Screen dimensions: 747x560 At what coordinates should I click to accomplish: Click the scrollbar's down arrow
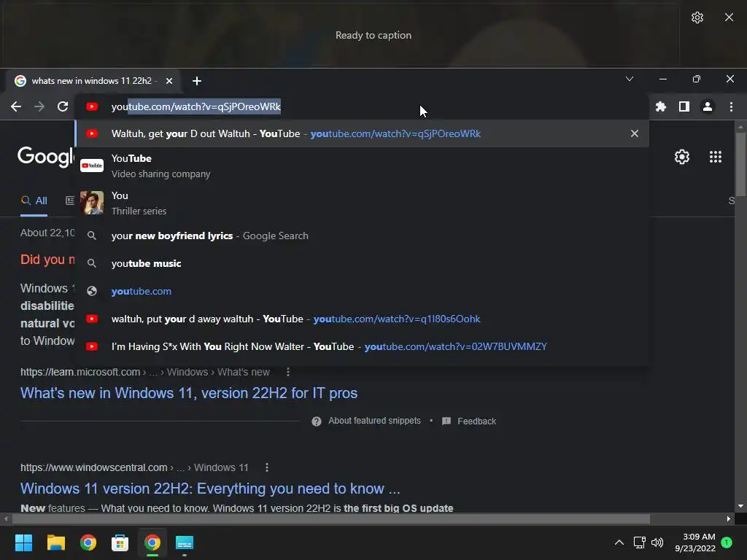[740, 506]
